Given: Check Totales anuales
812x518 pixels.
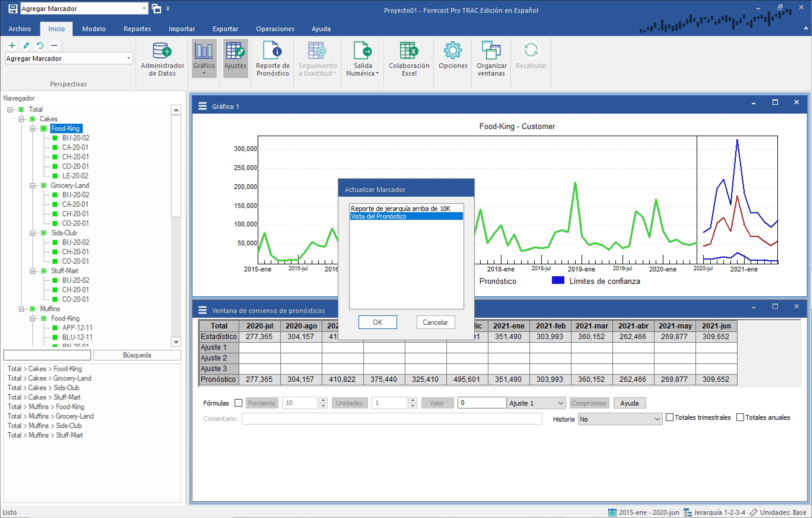Looking at the screenshot, I should [740, 417].
